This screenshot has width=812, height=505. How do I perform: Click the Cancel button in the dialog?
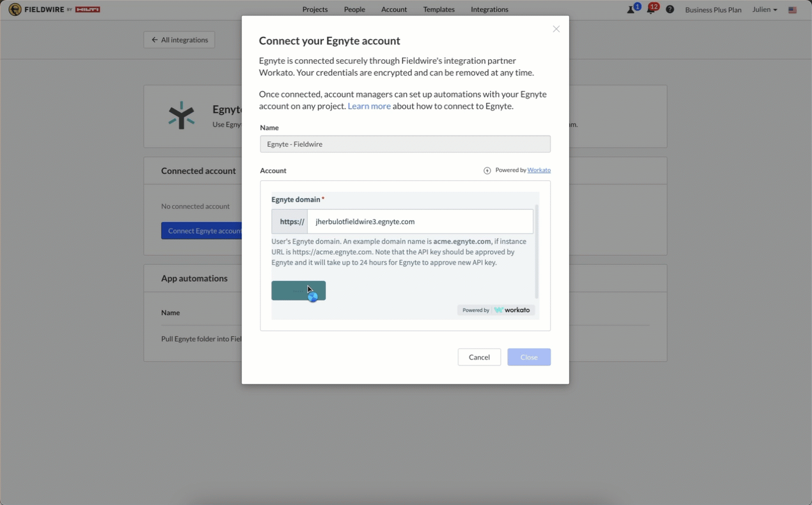click(x=479, y=357)
